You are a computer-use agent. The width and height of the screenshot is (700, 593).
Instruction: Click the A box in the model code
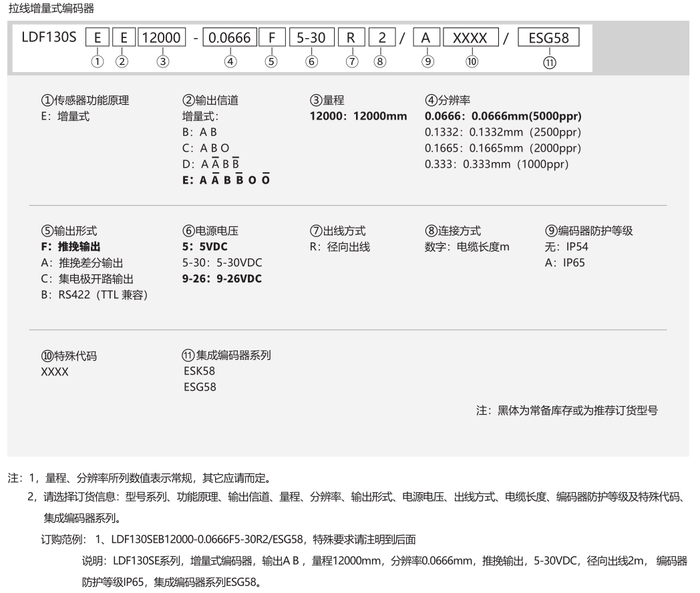click(426, 37)
